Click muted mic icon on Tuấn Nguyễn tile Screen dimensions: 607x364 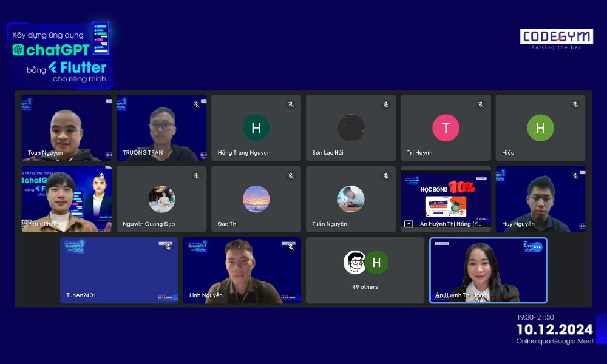point(385,176)
